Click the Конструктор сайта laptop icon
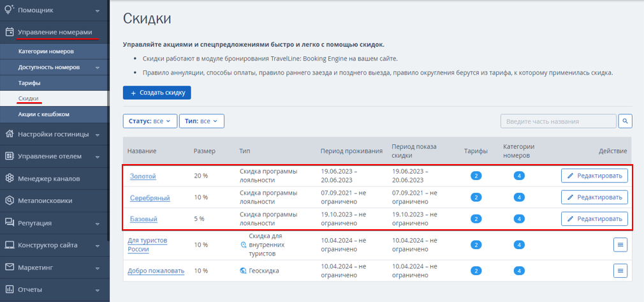644x302 pixels. [10, 245]
